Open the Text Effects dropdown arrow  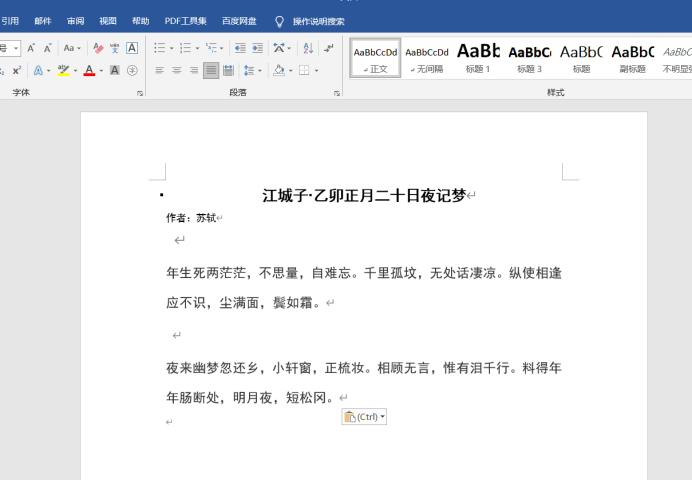tap(49, 71)
